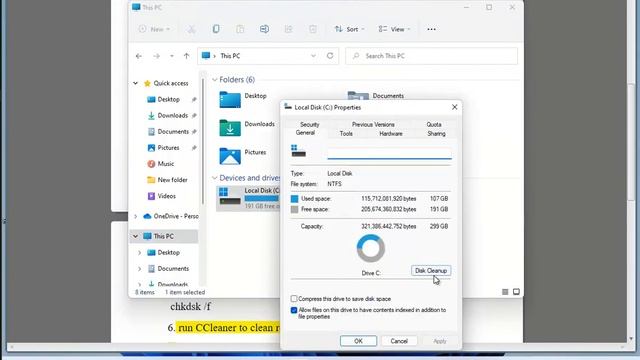Click the Rename icon in toolbar
Screen dimensions: 640x360
tap(264, 29)
